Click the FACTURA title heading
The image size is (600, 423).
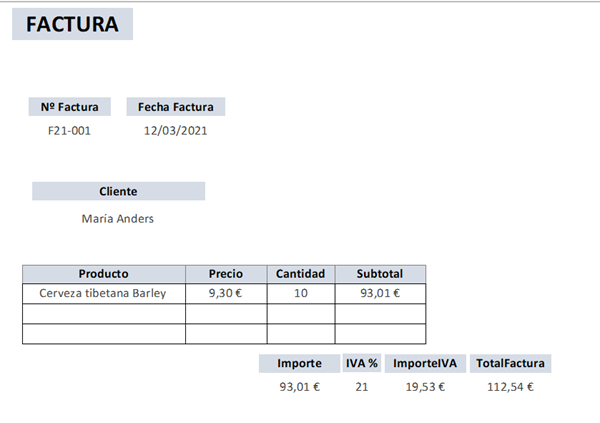click(72, 24)
